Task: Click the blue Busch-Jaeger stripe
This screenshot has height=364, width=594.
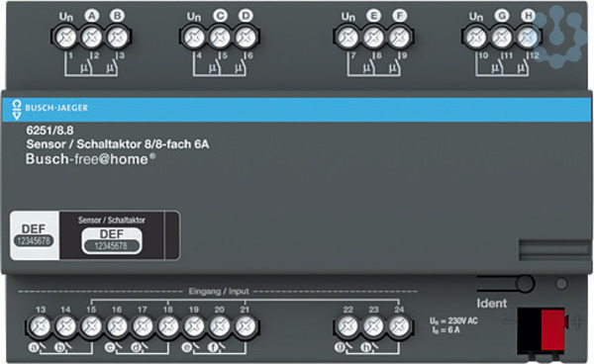Action: [297, 110]
